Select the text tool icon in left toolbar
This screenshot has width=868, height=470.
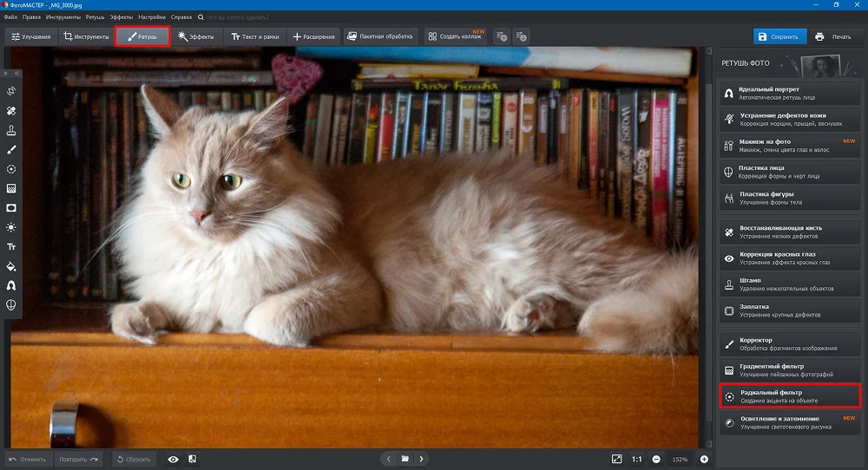point(11,246)
